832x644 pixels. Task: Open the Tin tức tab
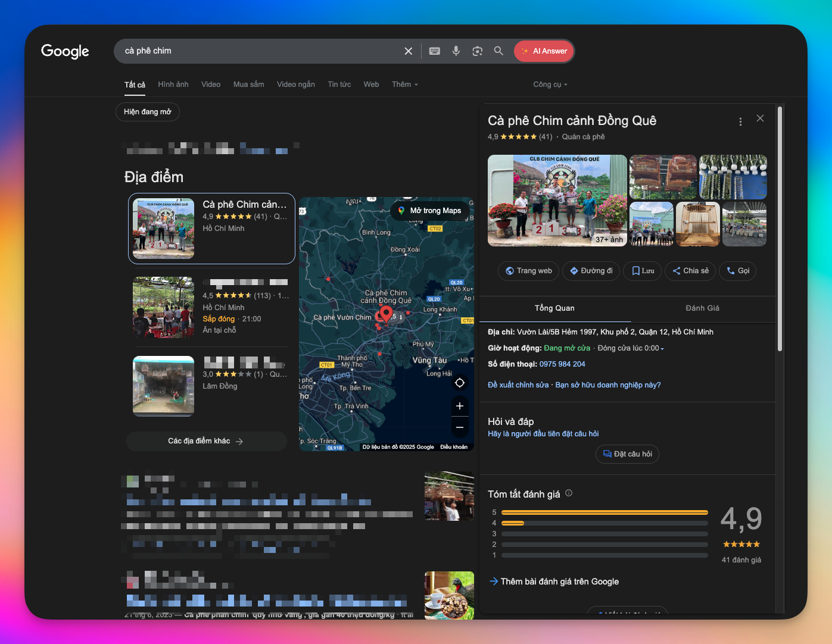click(x=339, y=85)
